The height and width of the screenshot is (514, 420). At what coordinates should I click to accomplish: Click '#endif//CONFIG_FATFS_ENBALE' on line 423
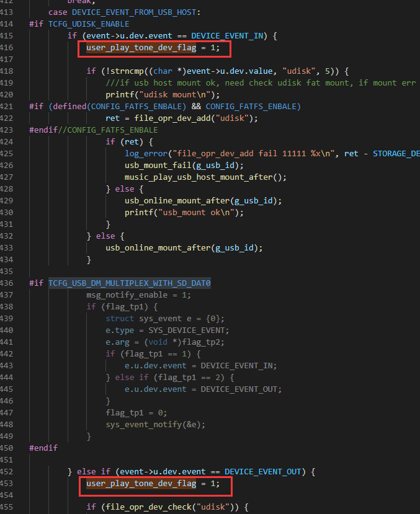coord(94,130)
